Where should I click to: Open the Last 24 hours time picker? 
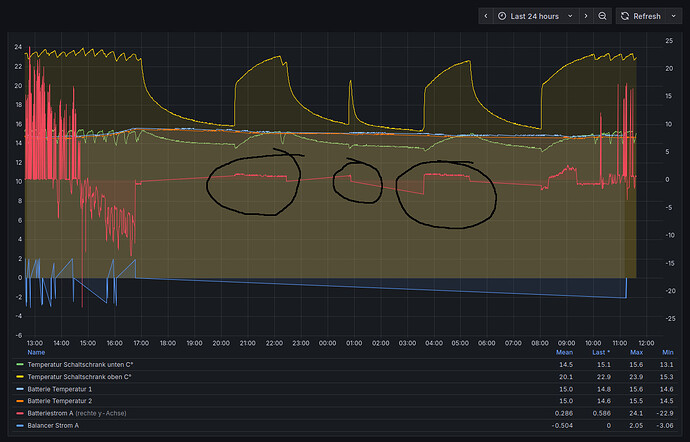point(536,16)
